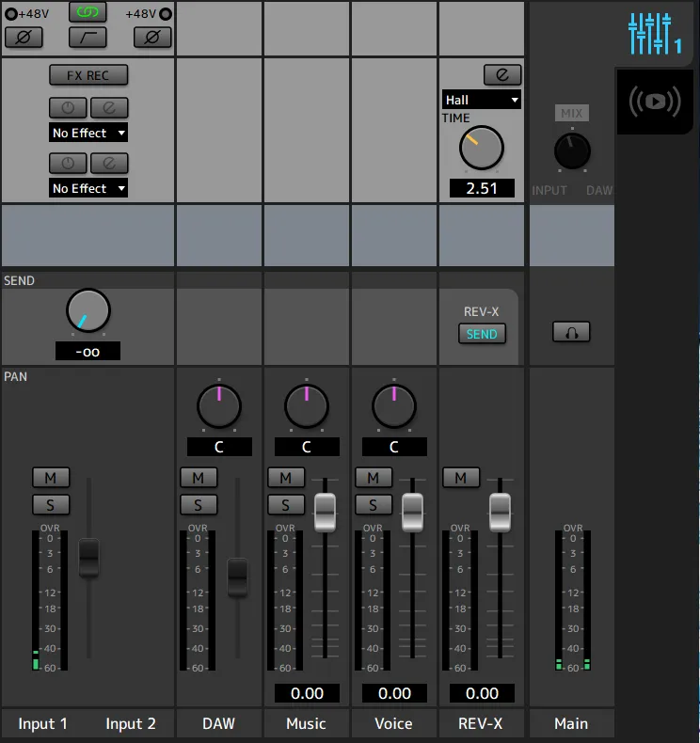The width and height of the screenshot is (700, 743).
Task: Click the REV-X SEND button
Action: click(482, 334)
